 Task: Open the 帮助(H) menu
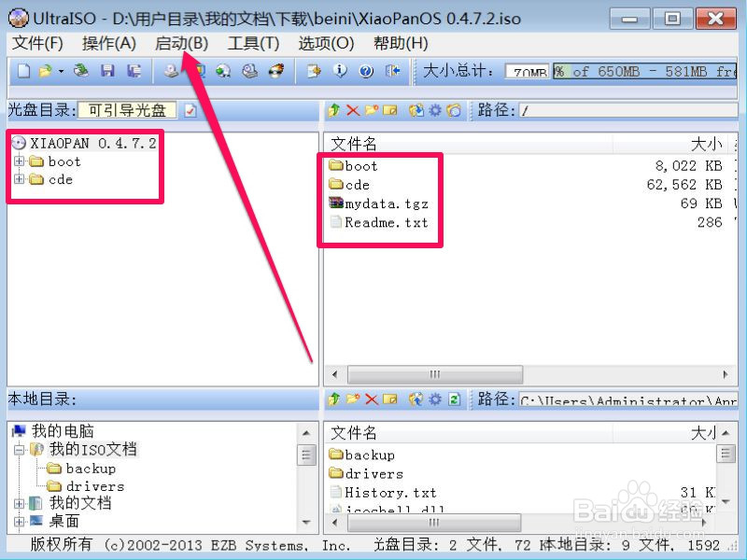[401, 43]
